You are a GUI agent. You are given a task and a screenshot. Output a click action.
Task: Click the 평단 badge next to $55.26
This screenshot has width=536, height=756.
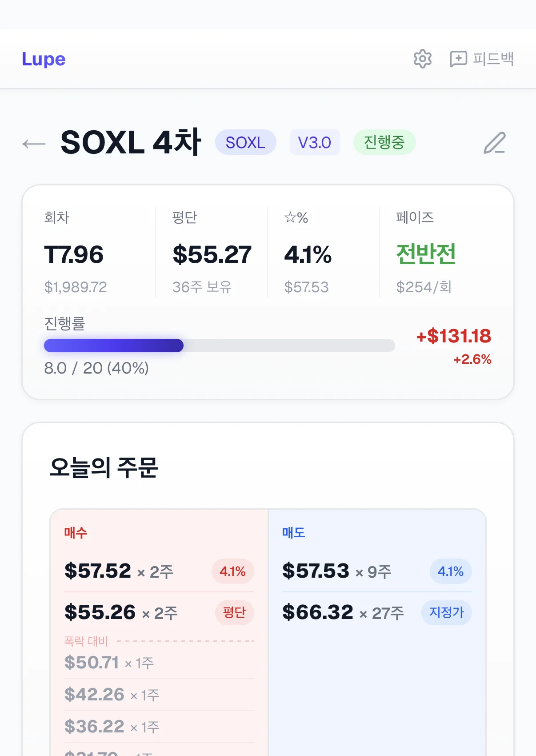[234, 612]
